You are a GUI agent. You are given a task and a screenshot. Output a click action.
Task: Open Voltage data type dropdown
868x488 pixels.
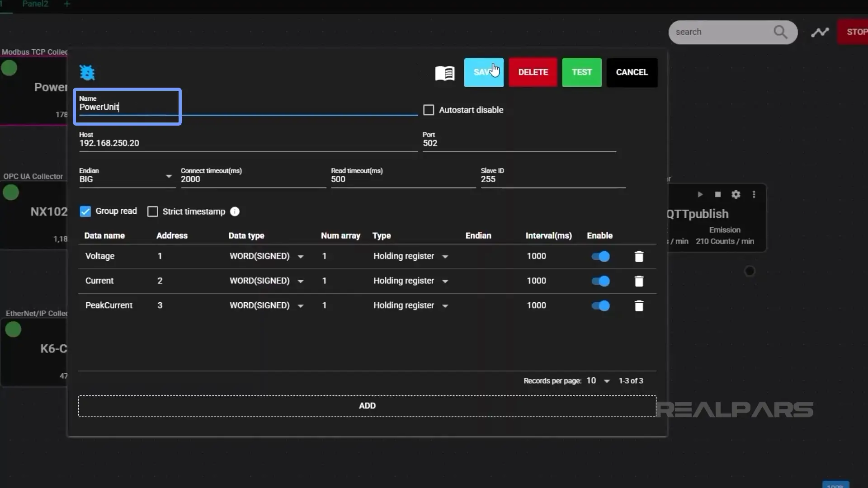tap(267, 256)
